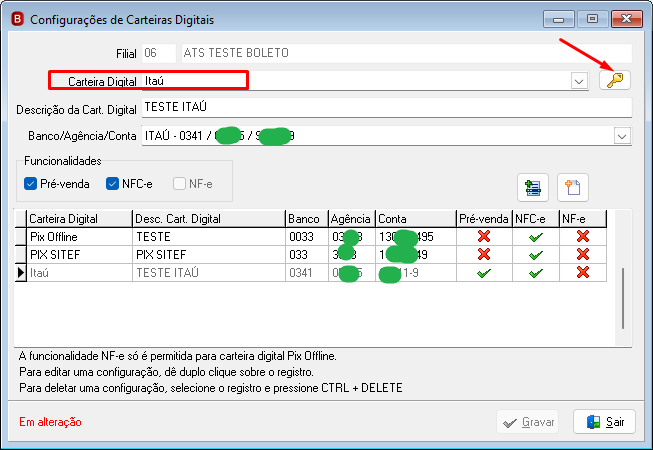Click the TESTE ITAÚ description cell

209,273
